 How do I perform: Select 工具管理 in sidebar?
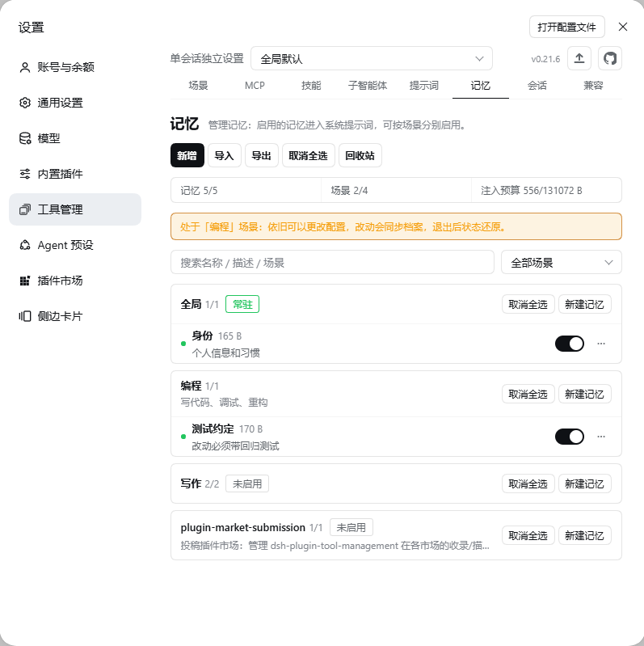click(x=75, y=209)
